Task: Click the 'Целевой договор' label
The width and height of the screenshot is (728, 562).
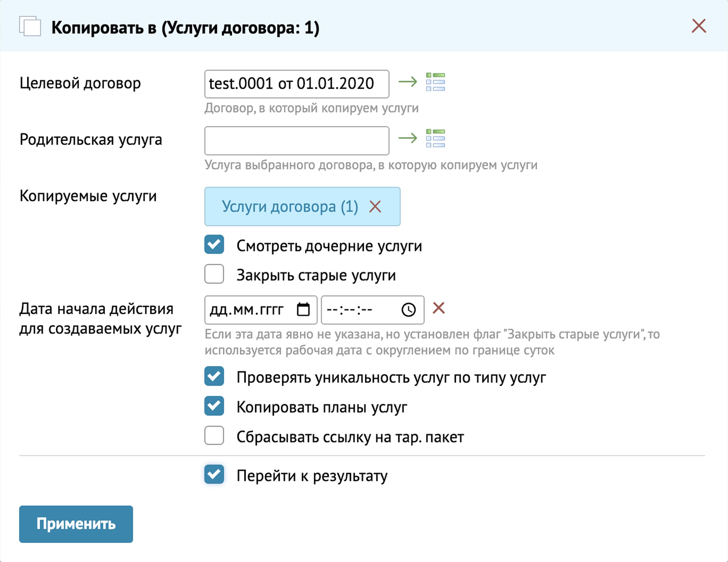Action: point(80,83)
